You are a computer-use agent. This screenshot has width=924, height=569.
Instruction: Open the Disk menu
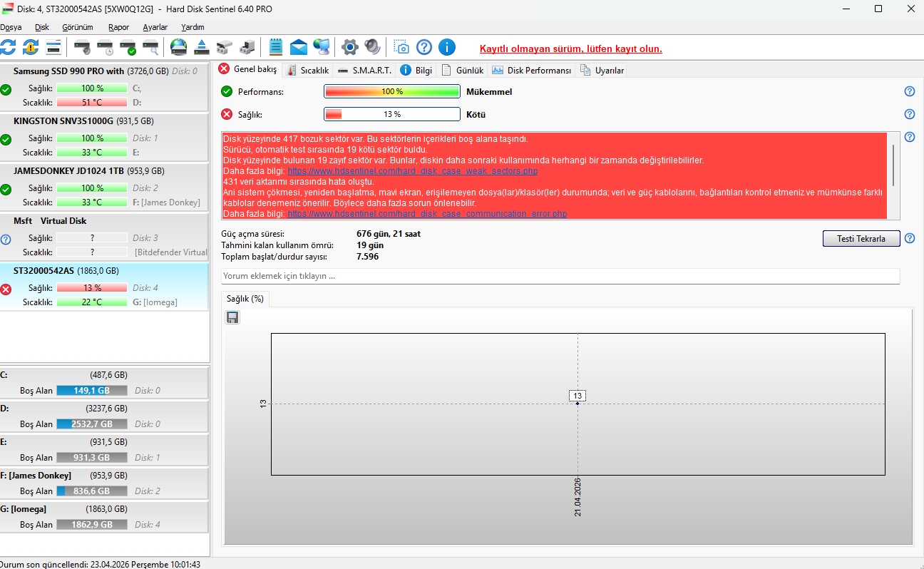point(42,27)
